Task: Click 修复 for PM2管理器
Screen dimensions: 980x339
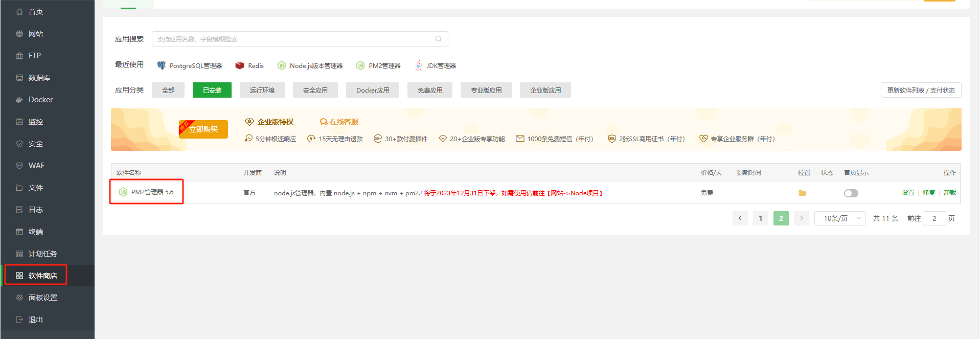Action: [x=929, y=193]
